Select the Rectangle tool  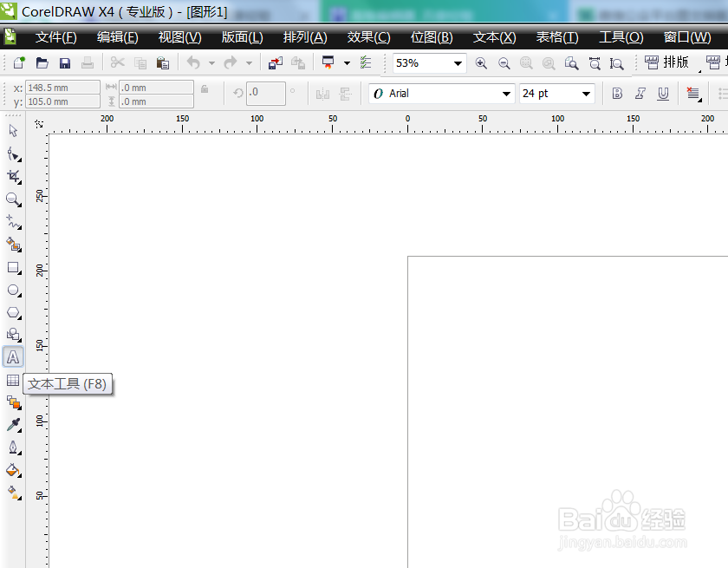pyautogui.click(x=14, y=267)
